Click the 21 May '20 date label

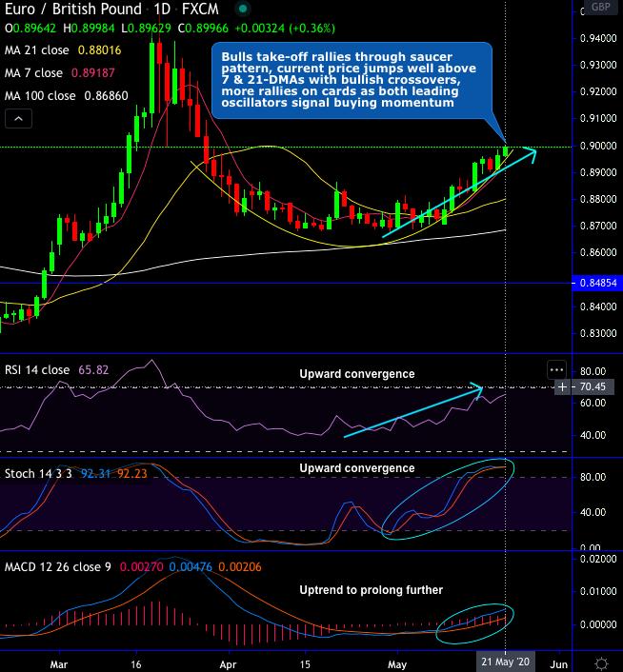[x=506, y=662]
